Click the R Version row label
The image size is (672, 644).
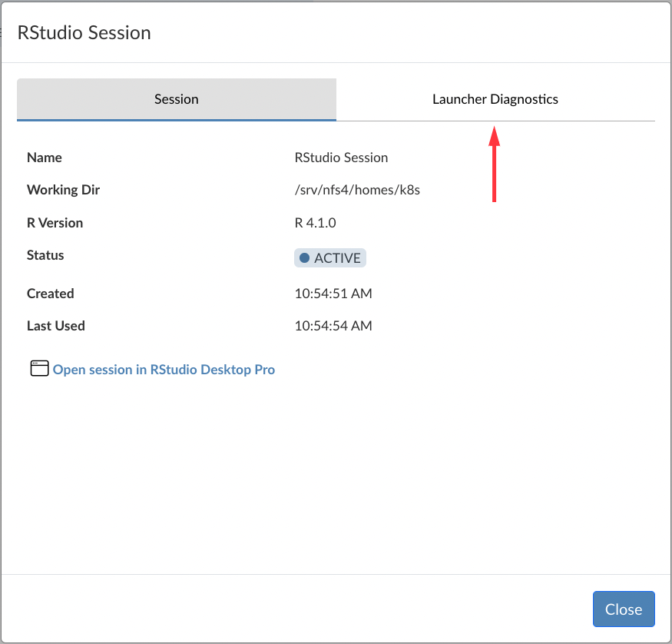pos(55,222)
